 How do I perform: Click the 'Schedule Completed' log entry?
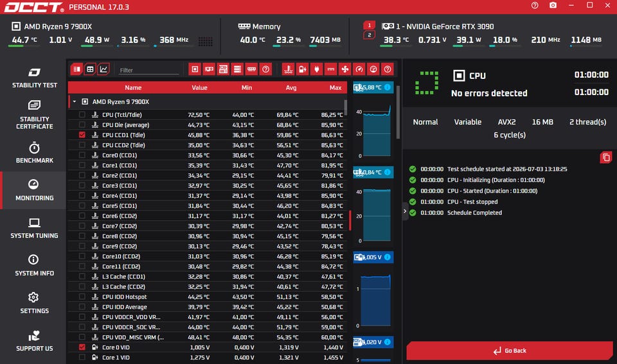coord(474,212)
